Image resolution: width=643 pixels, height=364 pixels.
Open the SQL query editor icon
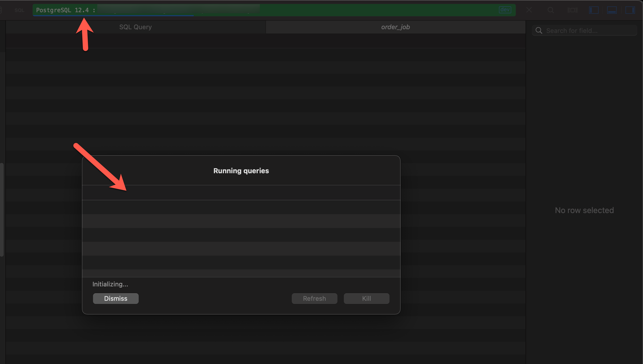19,10
